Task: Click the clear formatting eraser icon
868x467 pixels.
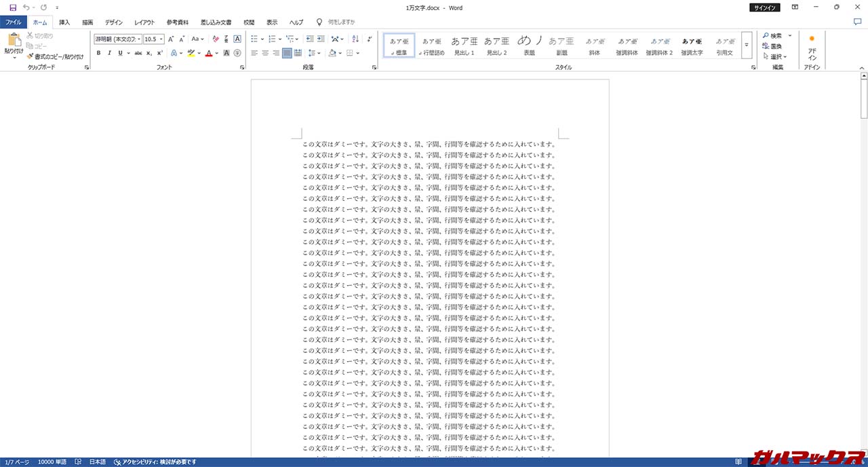Action: coord(216,39)
